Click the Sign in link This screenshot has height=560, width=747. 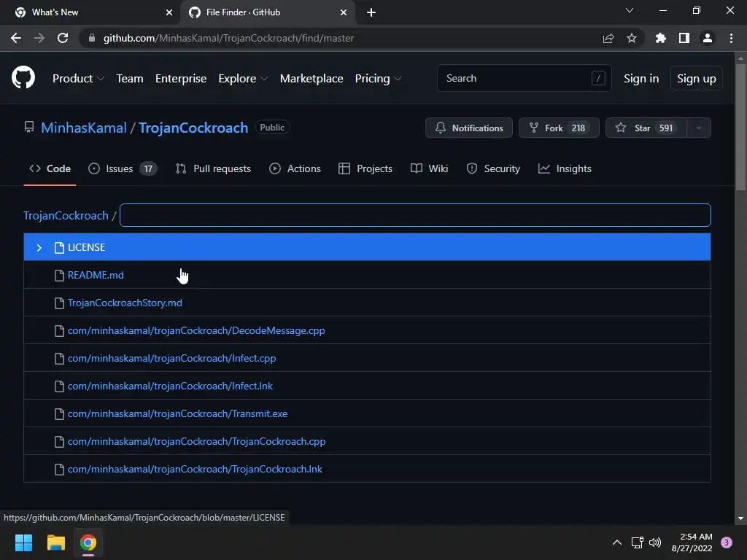click(641, 79)
